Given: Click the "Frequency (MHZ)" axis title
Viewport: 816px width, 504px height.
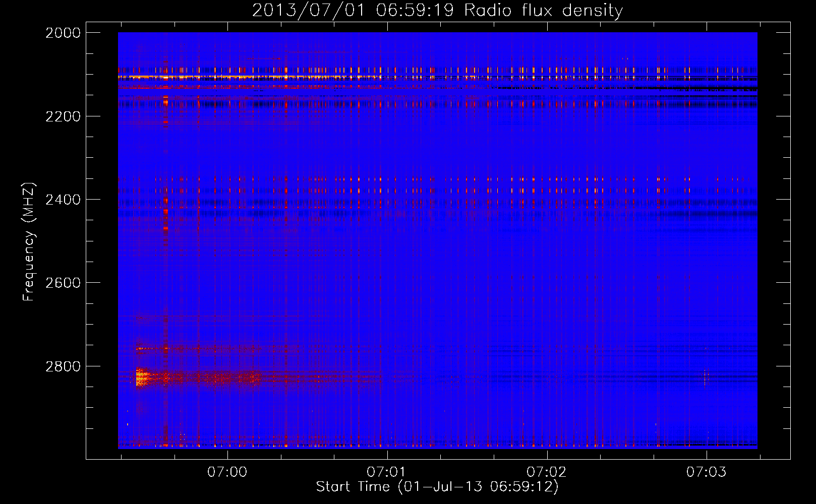Looking at the screenshot, I should pyautogui.click(x=29, y=242).
